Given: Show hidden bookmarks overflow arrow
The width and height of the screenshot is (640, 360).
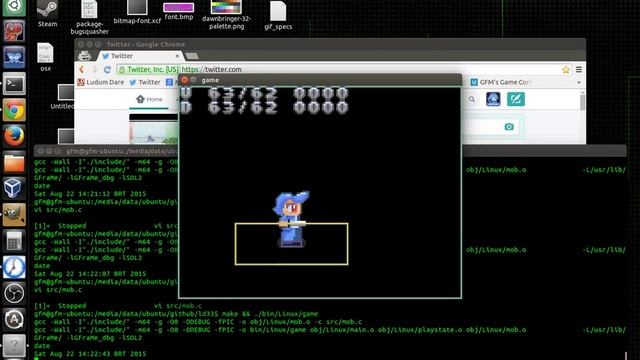Looking at the screenshot, I should [579, 82].
